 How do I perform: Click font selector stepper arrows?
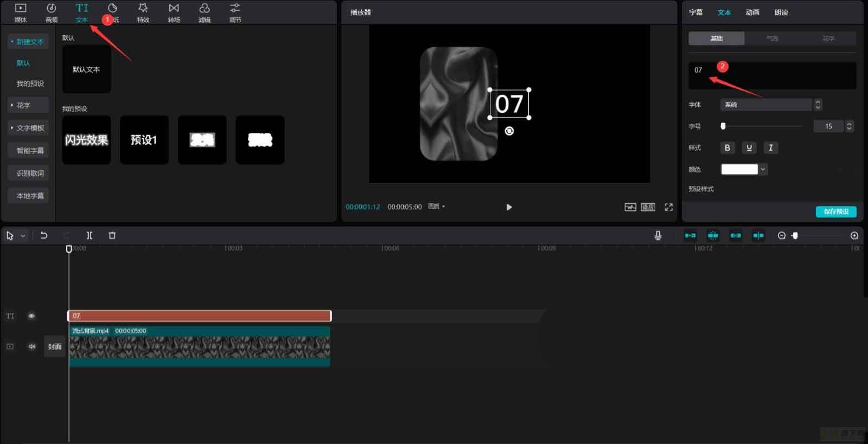(x=818, y=105)
